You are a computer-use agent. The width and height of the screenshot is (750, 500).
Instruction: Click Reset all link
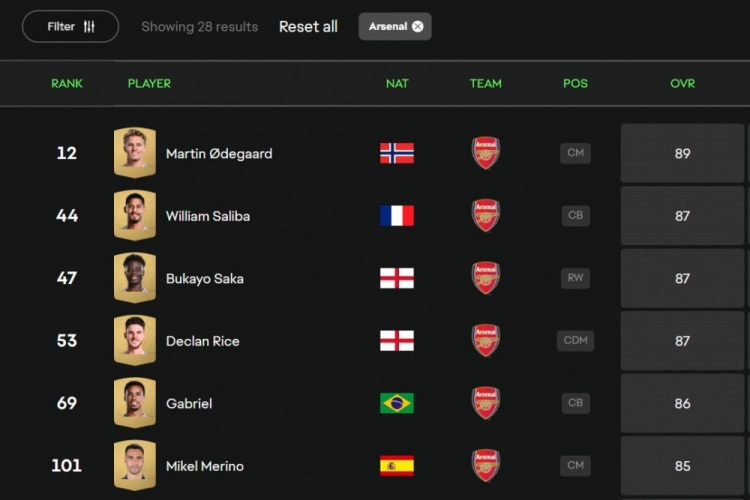coord(308,26)
